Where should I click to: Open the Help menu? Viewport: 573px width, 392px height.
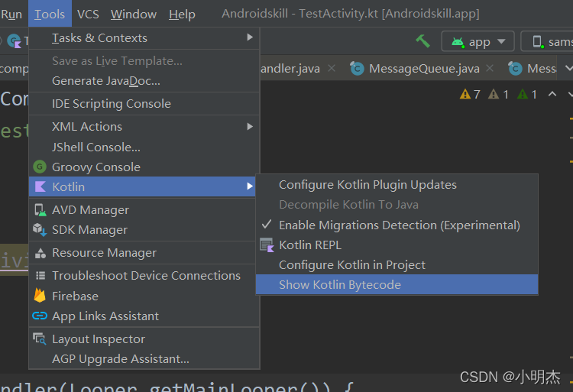point(182,15)
